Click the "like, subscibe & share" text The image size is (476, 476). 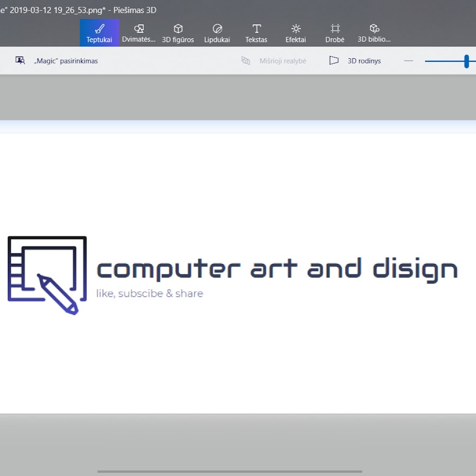click(x=150, y=294)
